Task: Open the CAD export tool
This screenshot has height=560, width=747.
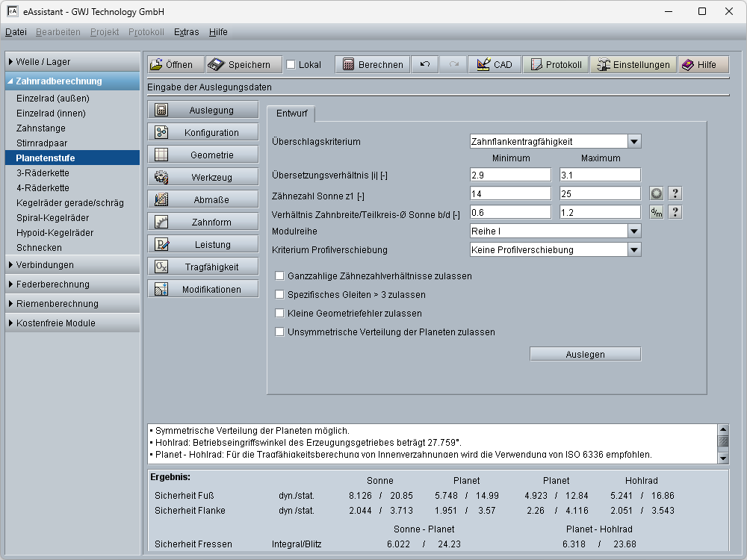Action: (x=495, y=64)
